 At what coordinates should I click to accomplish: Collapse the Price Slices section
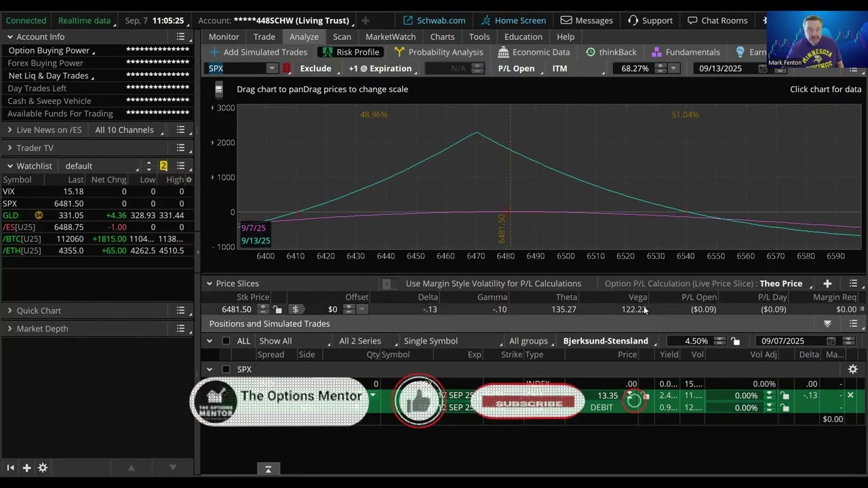210,283
